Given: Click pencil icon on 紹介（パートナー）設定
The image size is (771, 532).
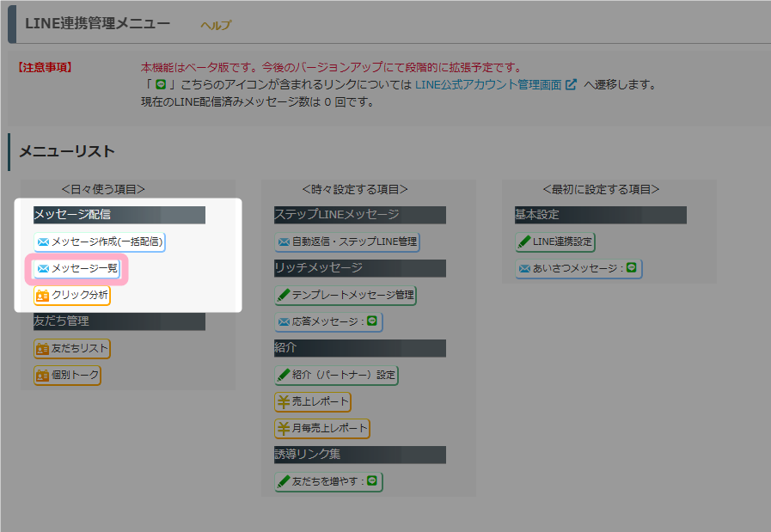Looking at the screenshot, I should tap(284, 376).
